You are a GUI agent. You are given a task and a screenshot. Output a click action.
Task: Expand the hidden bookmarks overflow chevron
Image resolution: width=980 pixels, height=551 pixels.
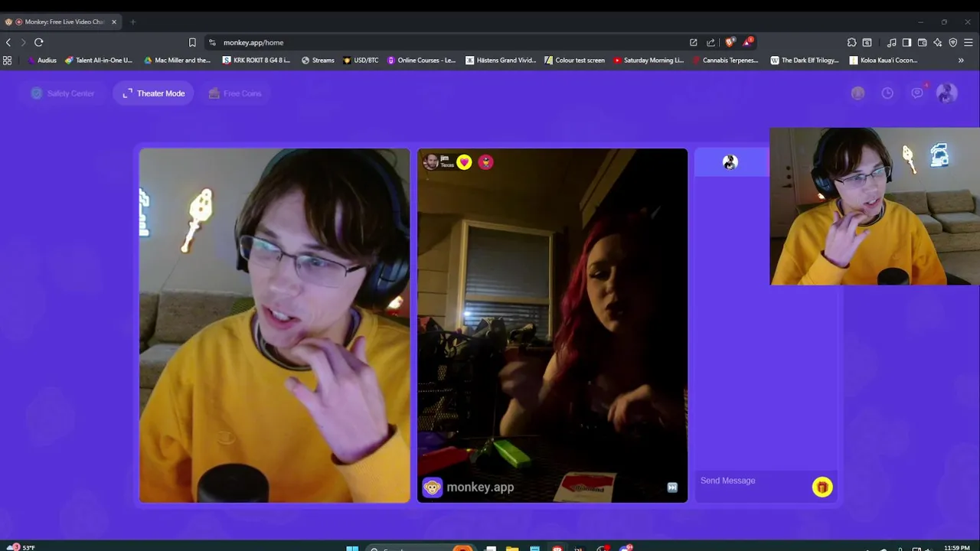[x=961, y=60]
